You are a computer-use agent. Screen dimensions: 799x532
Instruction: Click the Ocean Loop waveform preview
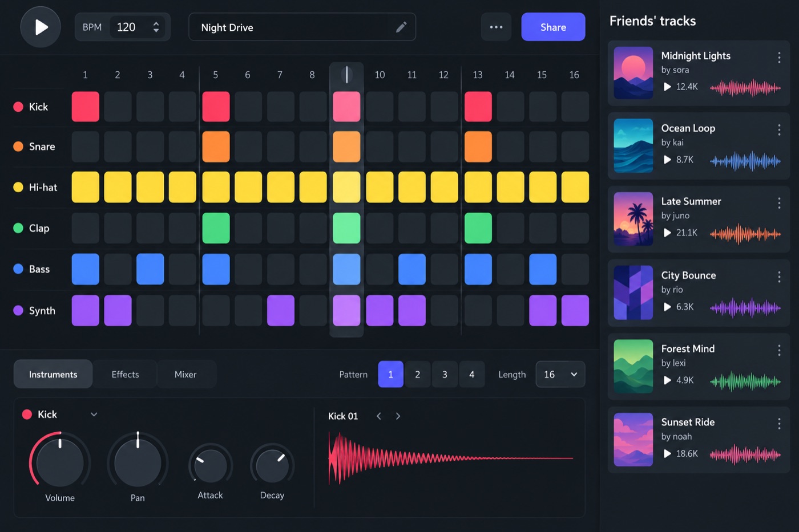coord(745,161)
